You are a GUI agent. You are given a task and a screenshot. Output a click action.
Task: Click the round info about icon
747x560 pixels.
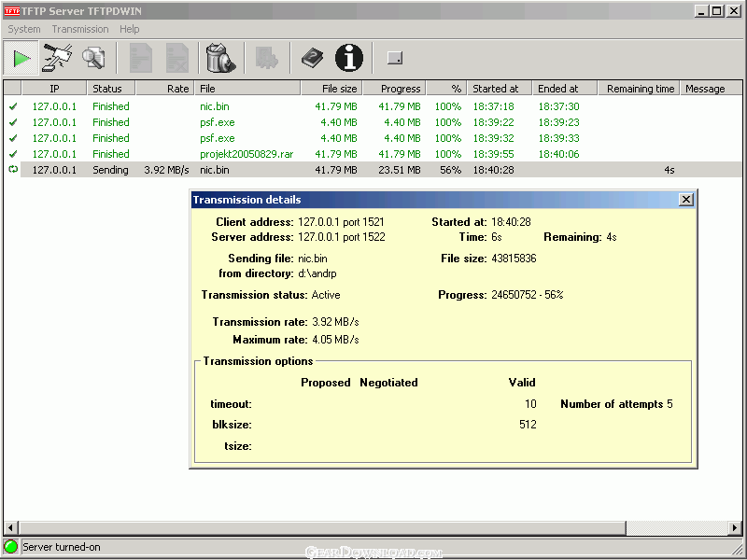pos(349,58)
